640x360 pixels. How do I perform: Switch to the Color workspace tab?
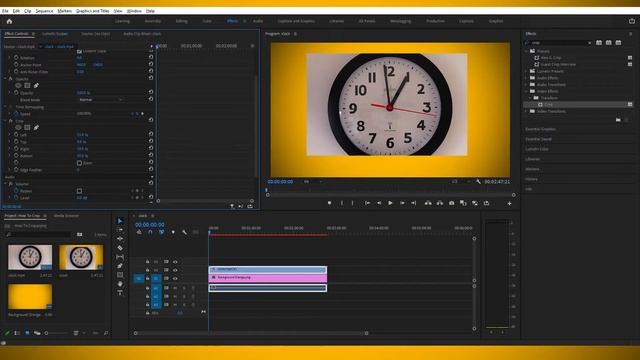point(207,21)
